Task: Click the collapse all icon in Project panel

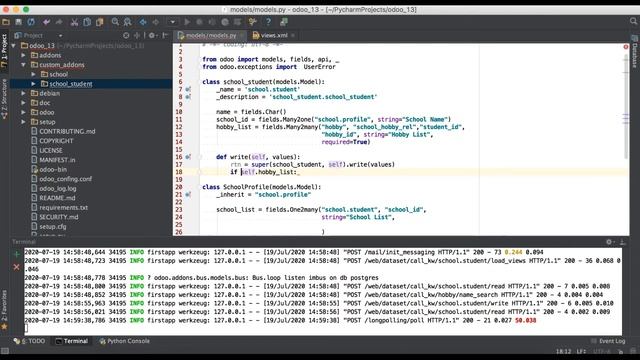Action: tap(137, 36)
